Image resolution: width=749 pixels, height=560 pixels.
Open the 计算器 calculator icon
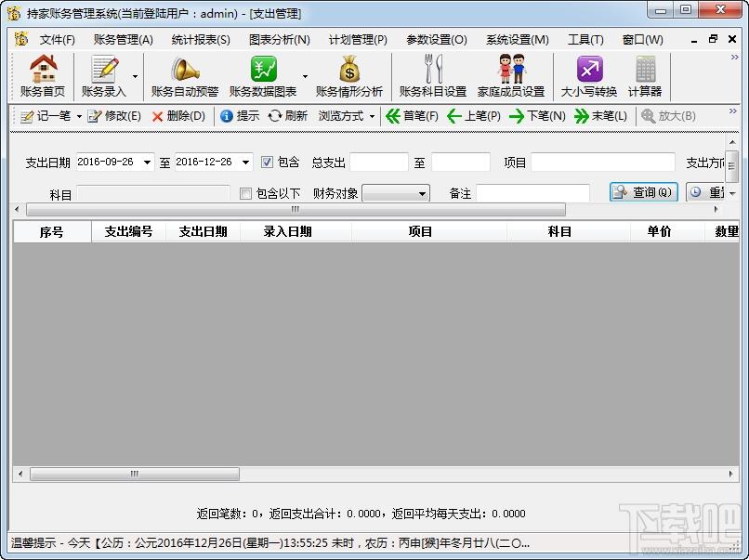[645, 70]
